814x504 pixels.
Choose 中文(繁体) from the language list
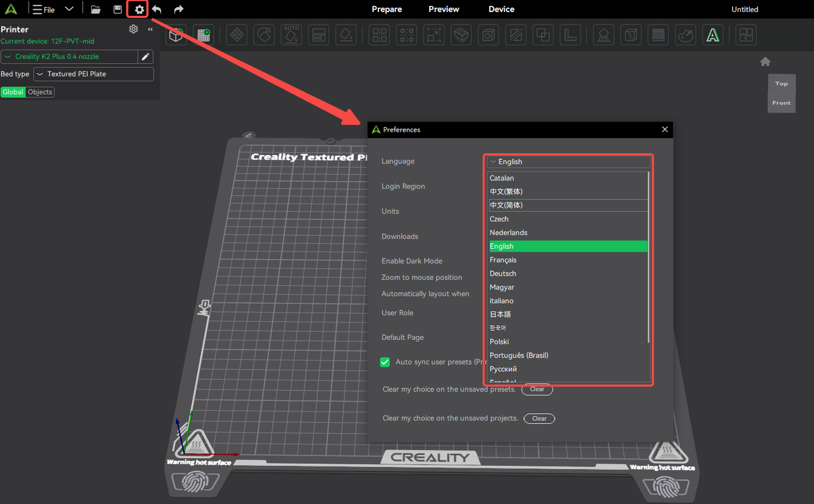567,192
